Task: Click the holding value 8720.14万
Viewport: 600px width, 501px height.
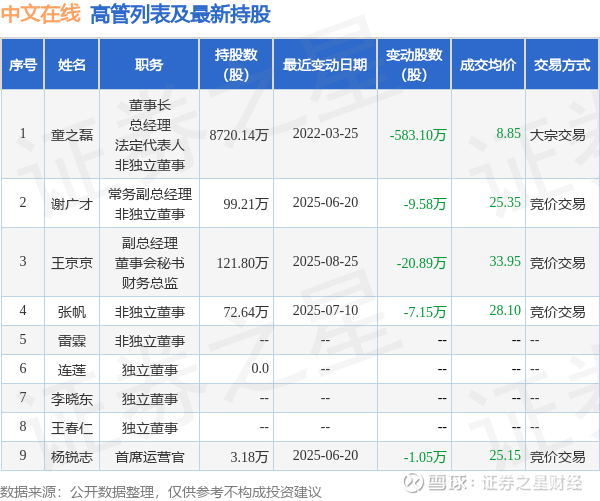Action: [x=239, y=135]
